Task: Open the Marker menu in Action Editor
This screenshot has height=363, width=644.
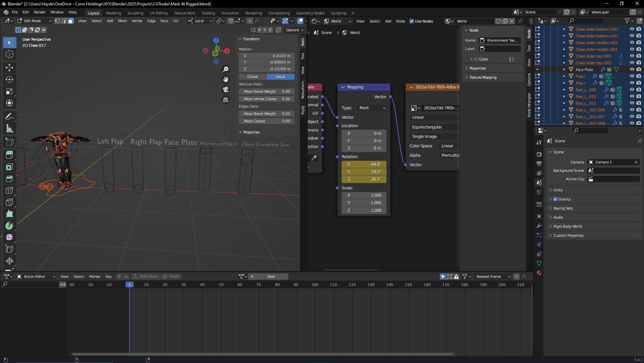Action: [95, 277]
